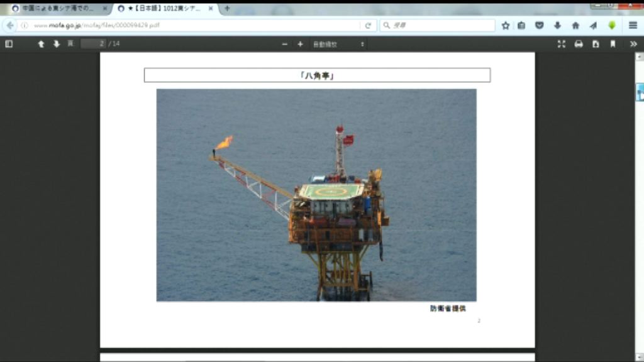Switch the PDF to presentation mode
This screenshot has width=644, height=362.
click(560, 44)
